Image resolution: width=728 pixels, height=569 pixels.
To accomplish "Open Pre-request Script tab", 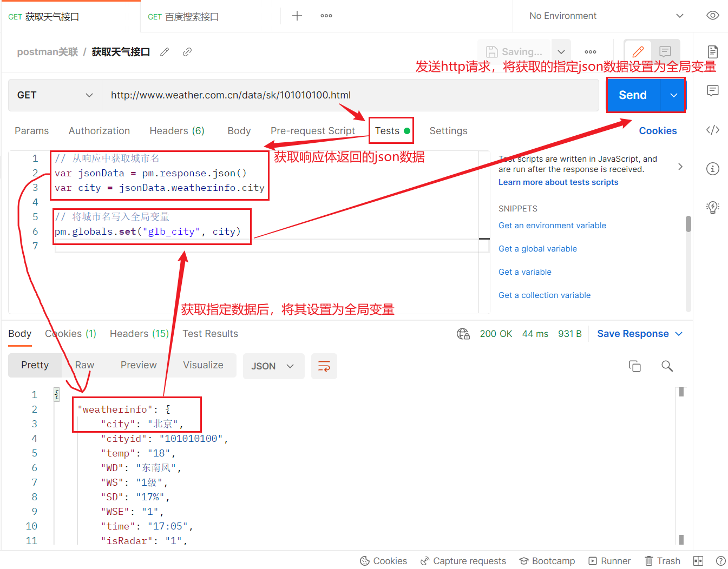I will point(313,131).
